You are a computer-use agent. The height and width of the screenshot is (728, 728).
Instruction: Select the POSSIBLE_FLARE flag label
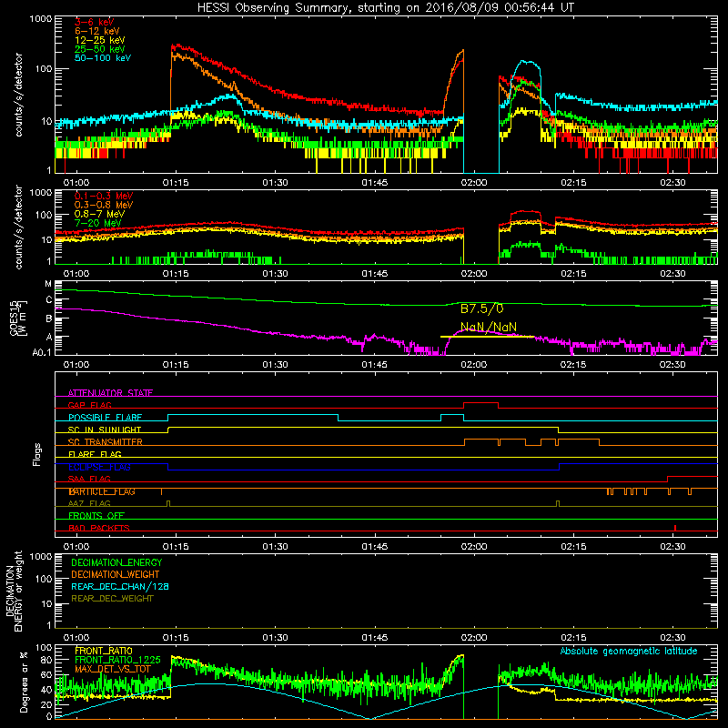[105, 418]
